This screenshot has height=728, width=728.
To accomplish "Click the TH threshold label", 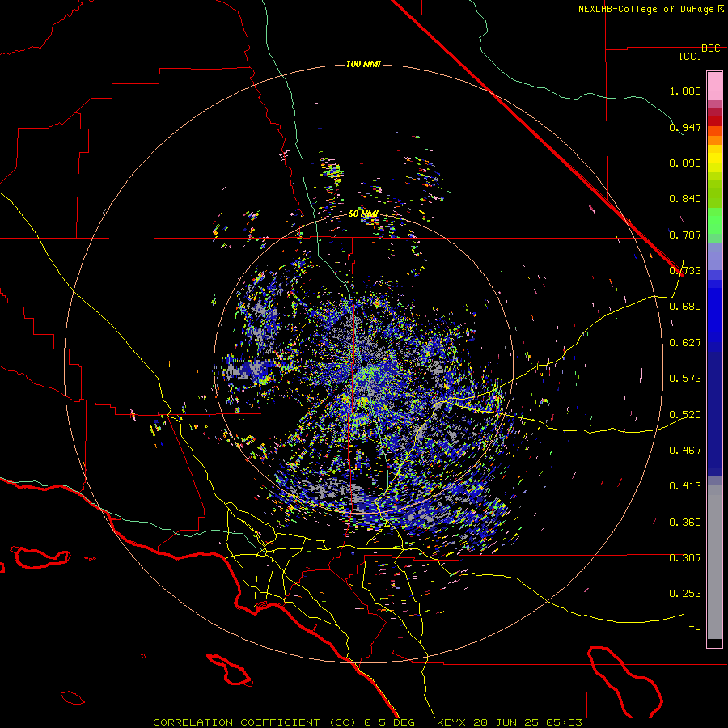I will (x=695, y=630).
